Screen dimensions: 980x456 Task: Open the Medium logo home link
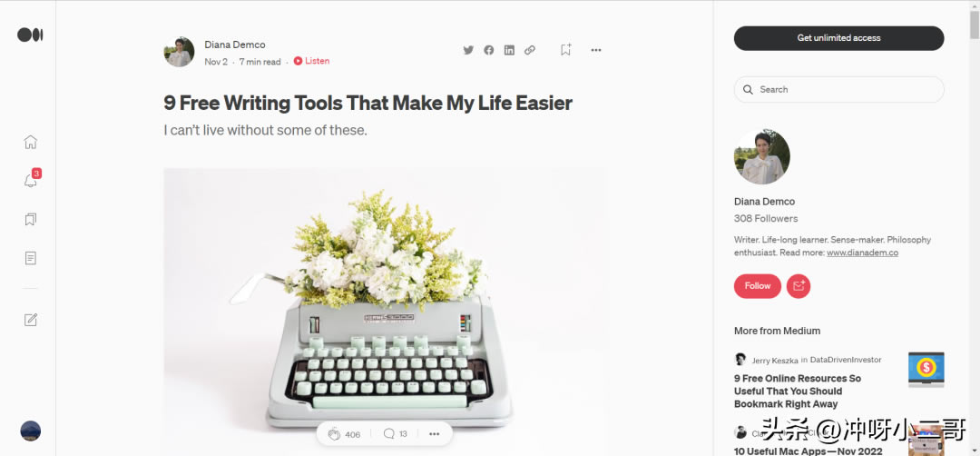click(x=30, y=35)
